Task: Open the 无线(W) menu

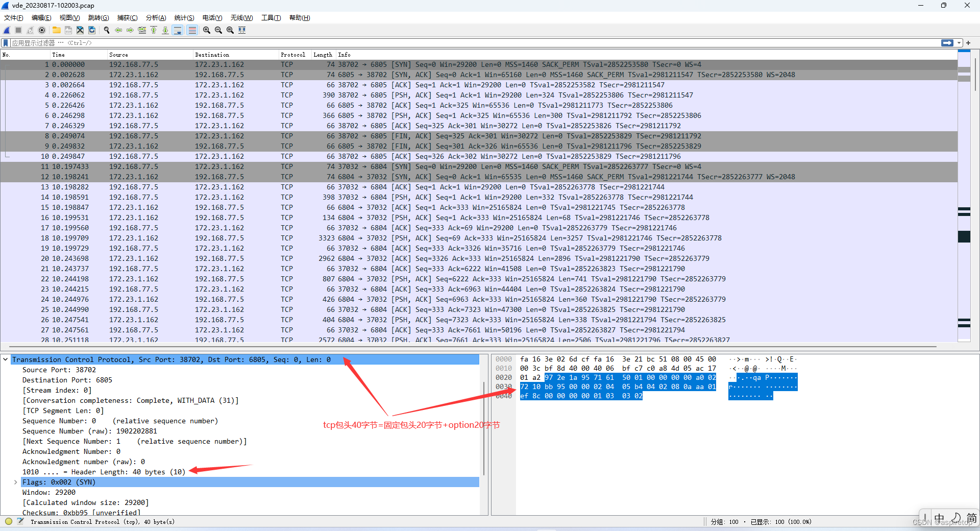Action: pyautogui.click(x=241, y=18)
